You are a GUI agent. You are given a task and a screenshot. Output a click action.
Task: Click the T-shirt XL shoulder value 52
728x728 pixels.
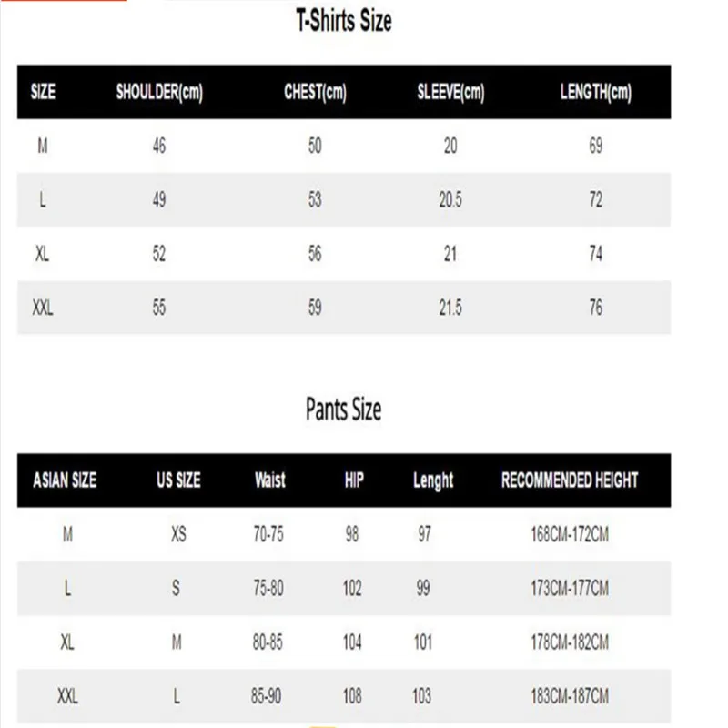pyautogui.click(x=158, y=254)
